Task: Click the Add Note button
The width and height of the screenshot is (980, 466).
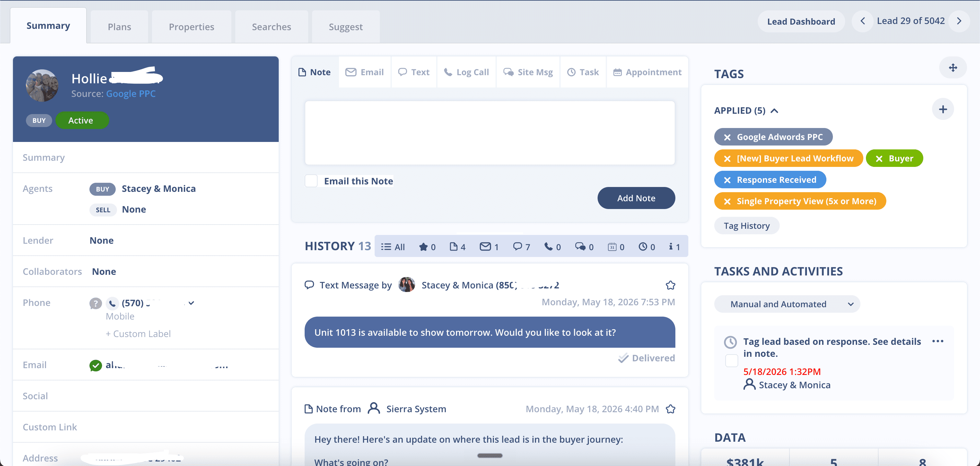Action: (636, 198)
